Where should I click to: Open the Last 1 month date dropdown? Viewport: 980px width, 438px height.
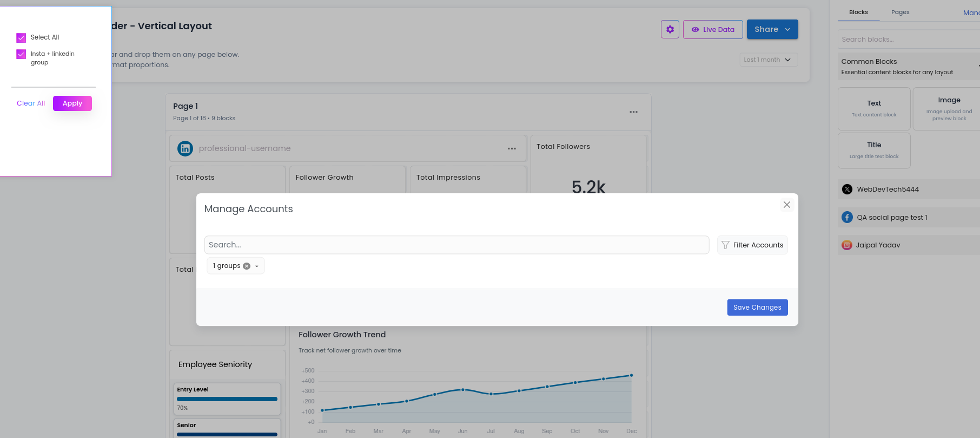click(x=769, y=60)
